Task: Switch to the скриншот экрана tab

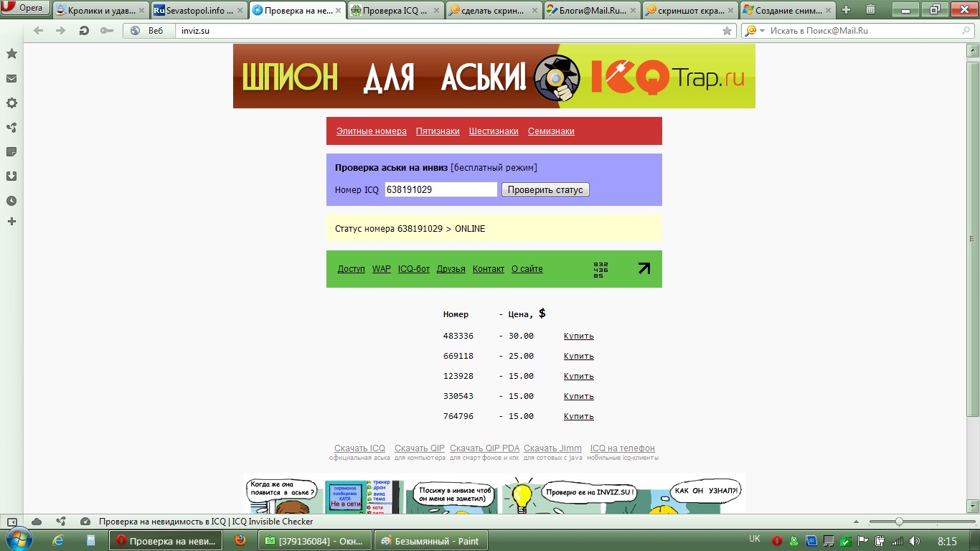Action: (689, 11)
